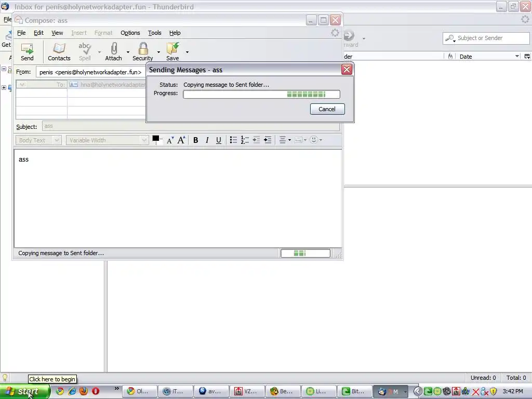This screenshot has width=532, height=399.
Task: Open the text alignment dropdown
Action: click(x=285, y=140)
